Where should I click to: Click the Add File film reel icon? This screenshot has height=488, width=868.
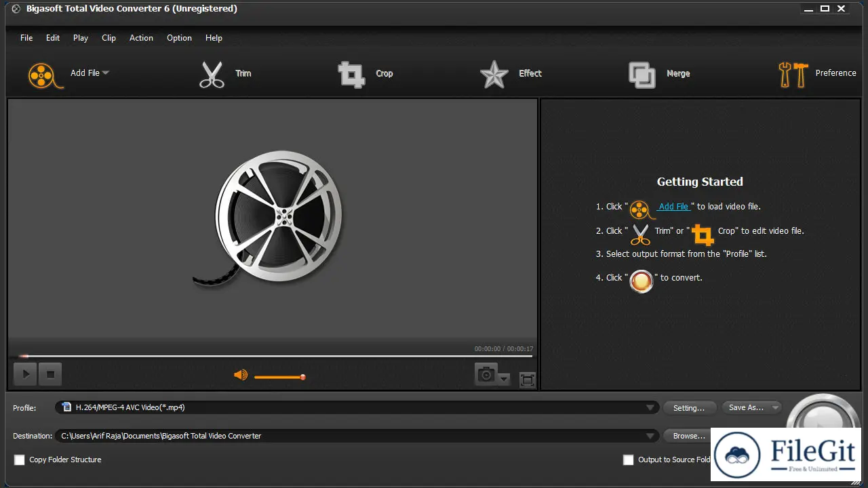coord(46,75)
